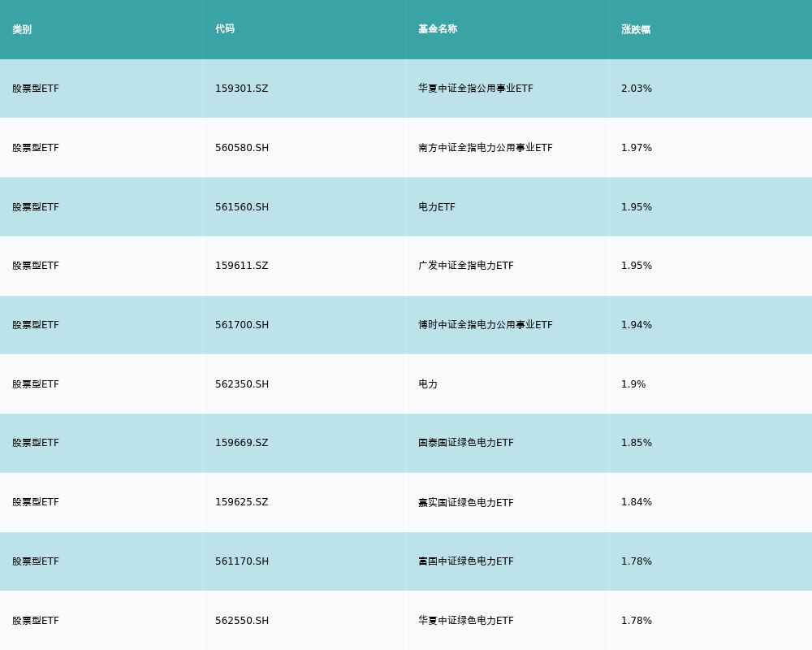Click 股票型ETF in the 159611.SZ row
This screenshot has height=650, width=812.
pos(36,266)
